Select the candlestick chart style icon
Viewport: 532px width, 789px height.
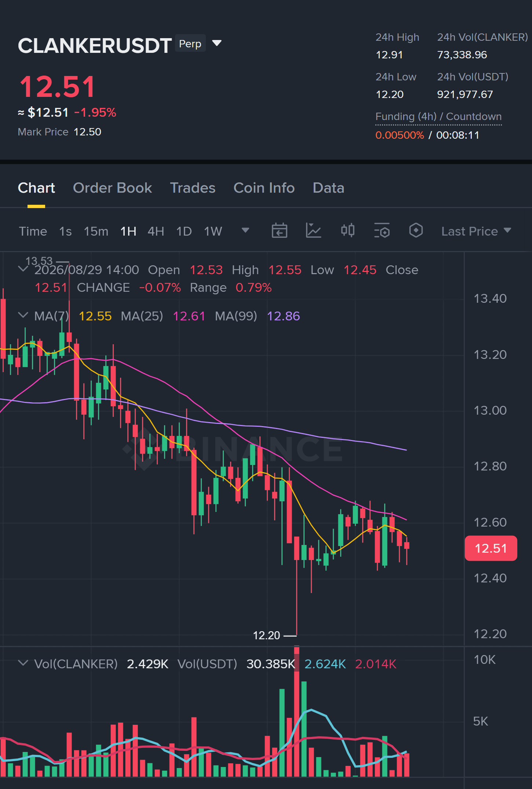[347, 231]
